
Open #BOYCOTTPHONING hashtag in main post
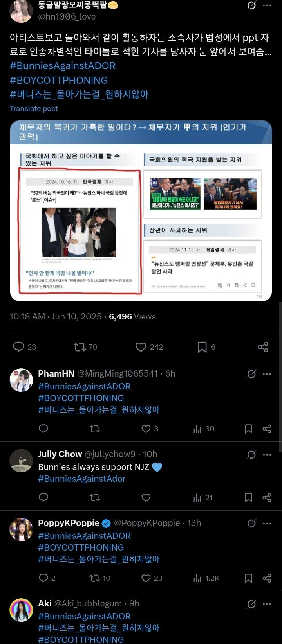tap(59, 80)
